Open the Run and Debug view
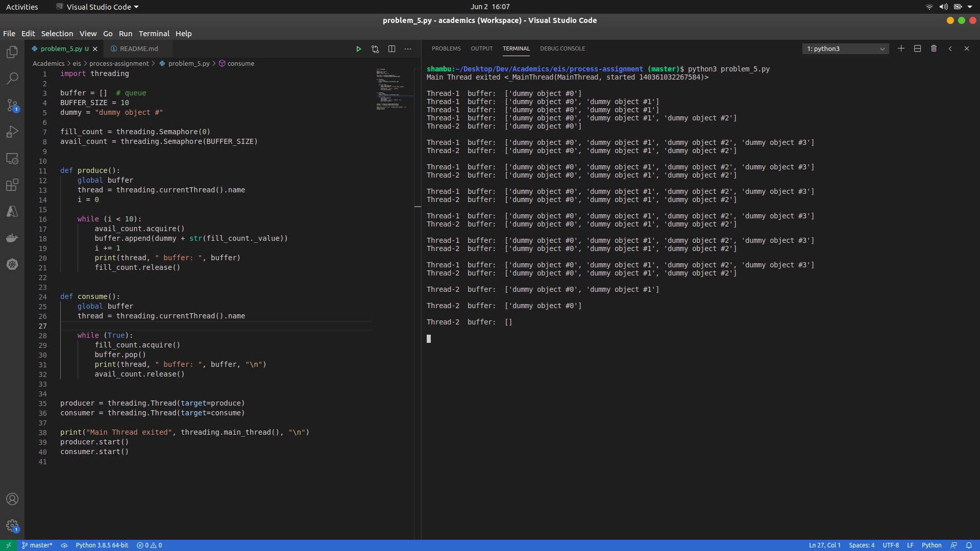This screenshot has width=980, height=551. pos(12,132)
